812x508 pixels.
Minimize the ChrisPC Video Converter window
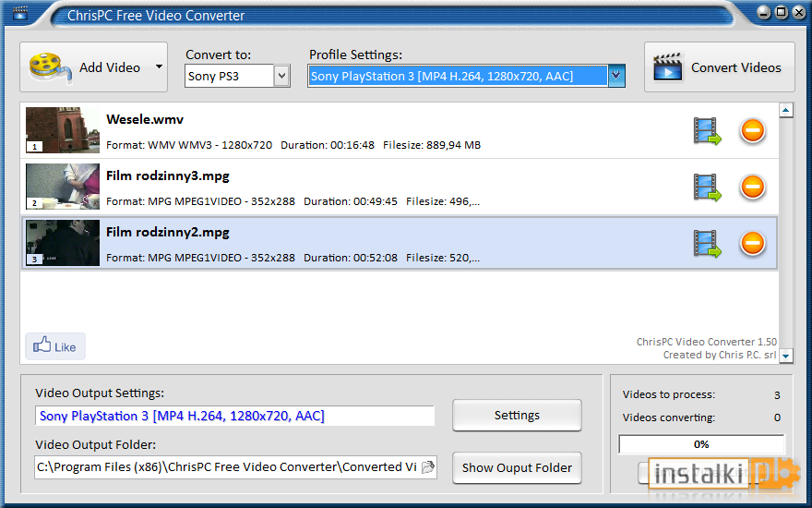(764, 12)
